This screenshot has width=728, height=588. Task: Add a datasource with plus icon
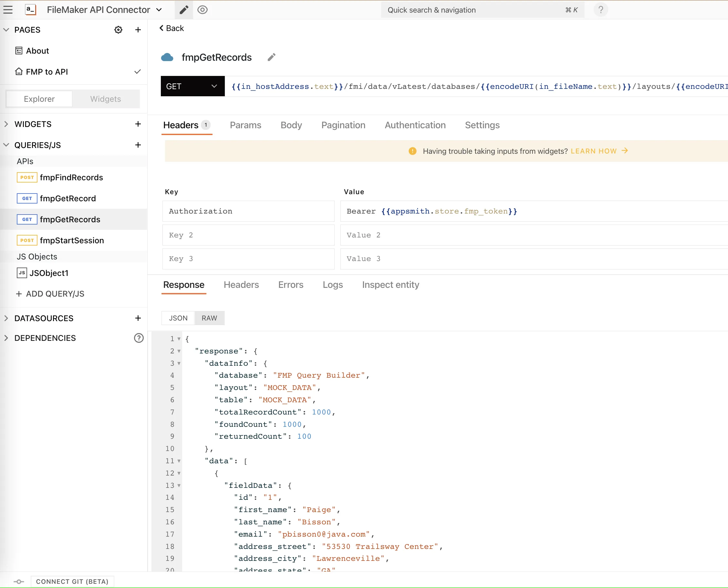[138, 318]
